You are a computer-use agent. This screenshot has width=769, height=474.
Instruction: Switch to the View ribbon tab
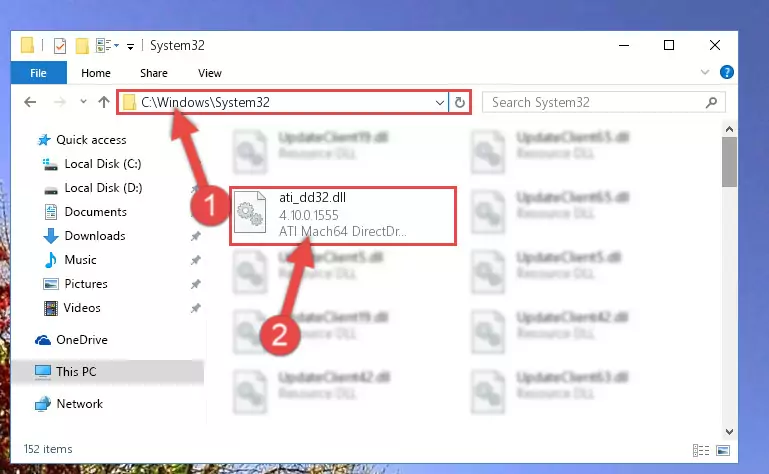[x=209, y=73]
